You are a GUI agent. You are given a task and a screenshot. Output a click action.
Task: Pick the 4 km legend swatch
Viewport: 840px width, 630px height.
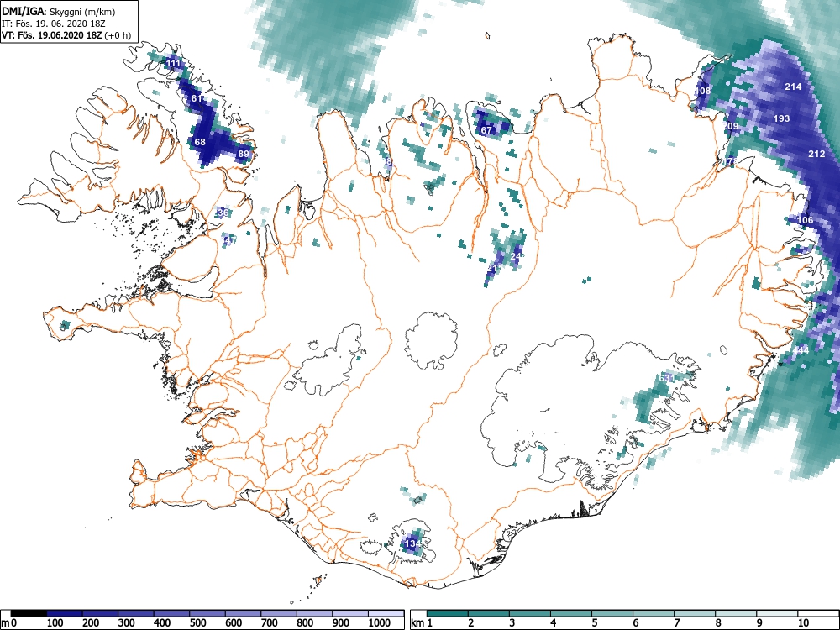[571, 613]
